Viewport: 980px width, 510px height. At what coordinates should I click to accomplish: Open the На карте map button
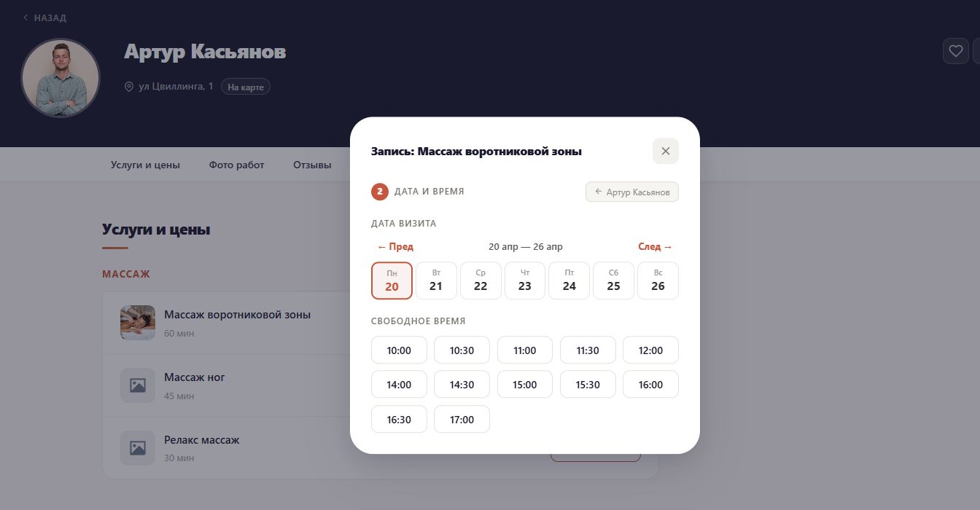[246, 87]
